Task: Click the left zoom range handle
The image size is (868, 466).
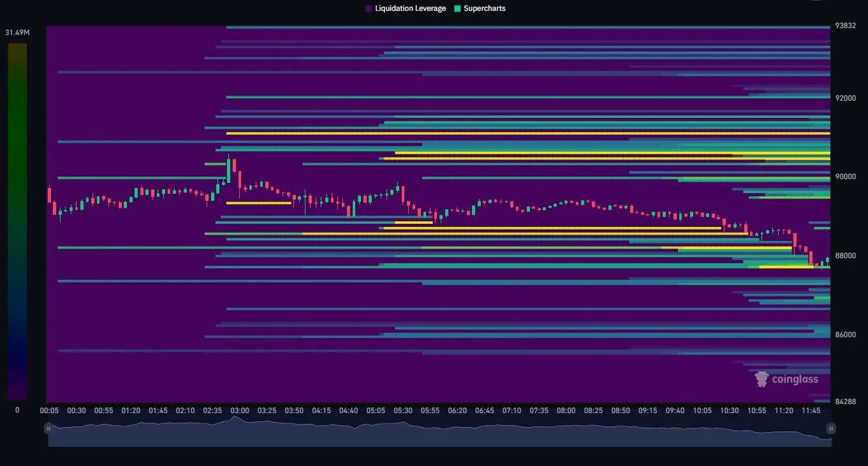Action: click(48, 429)
